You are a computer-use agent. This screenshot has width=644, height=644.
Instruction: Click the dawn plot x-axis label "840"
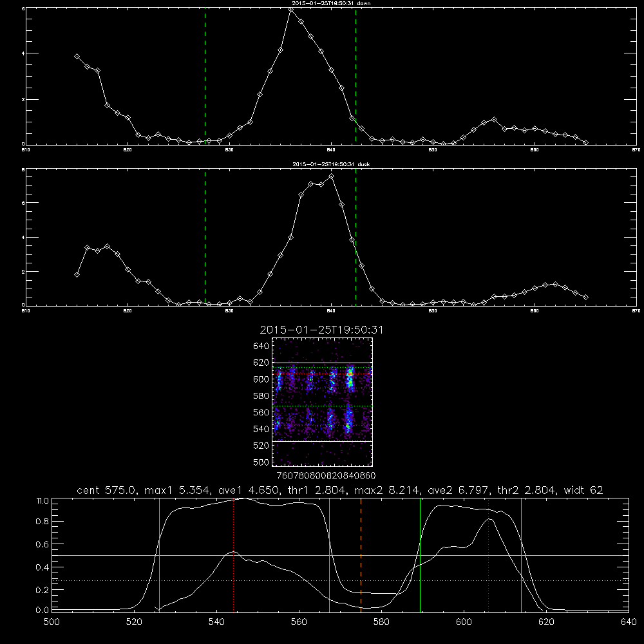pos(332,150)
